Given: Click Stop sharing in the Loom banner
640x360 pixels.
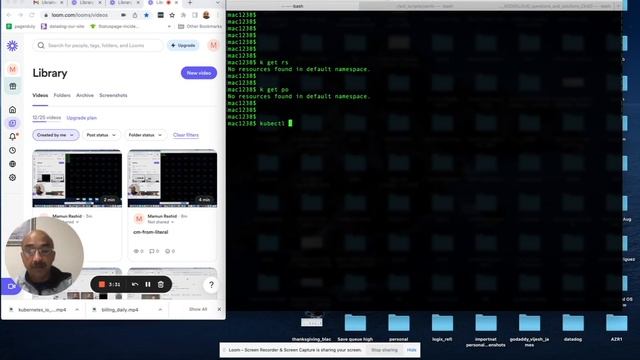Looking at the screenshot, I should [384, 350].
